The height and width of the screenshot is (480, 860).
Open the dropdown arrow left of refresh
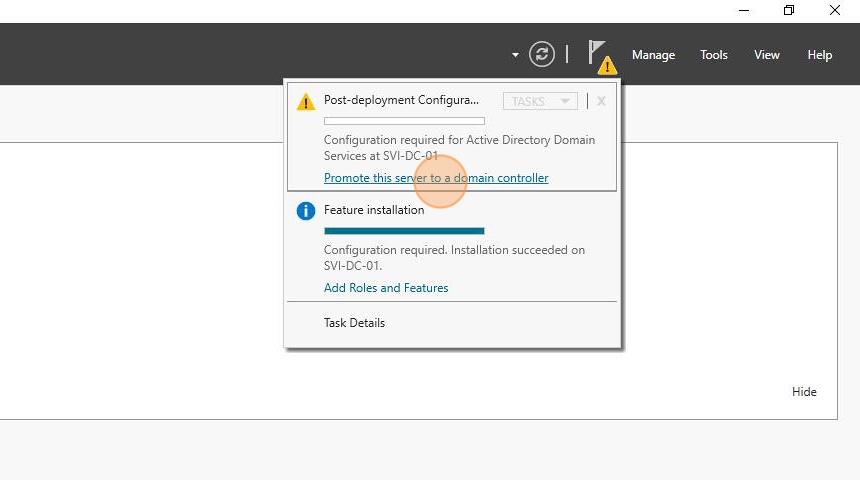(x=515, y=55)
